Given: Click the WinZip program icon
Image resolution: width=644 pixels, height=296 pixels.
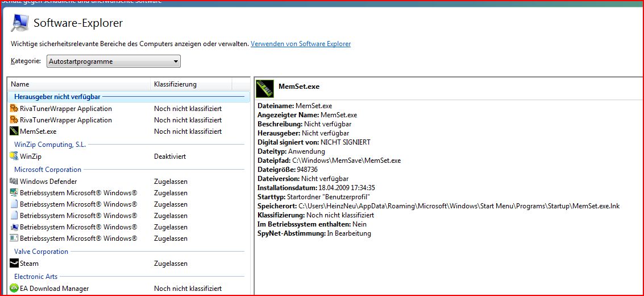Looking at the screenshot, I should (x=14, y=157).
